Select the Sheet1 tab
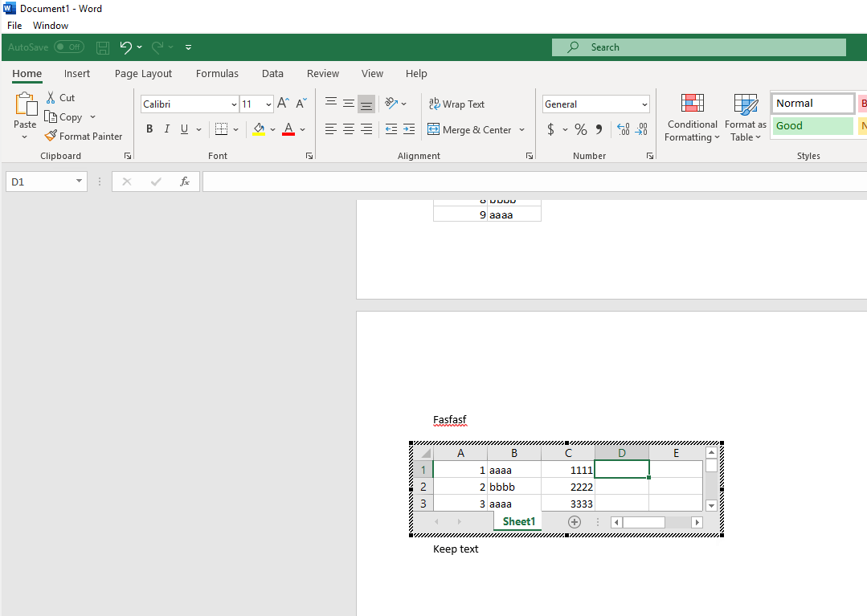Screen dimensions: 867x616 tap(518, 521)
